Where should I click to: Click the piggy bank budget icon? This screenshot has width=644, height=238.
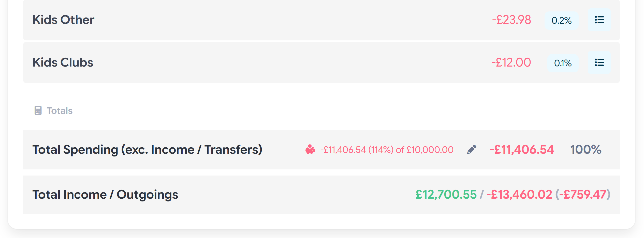point(310,150)
